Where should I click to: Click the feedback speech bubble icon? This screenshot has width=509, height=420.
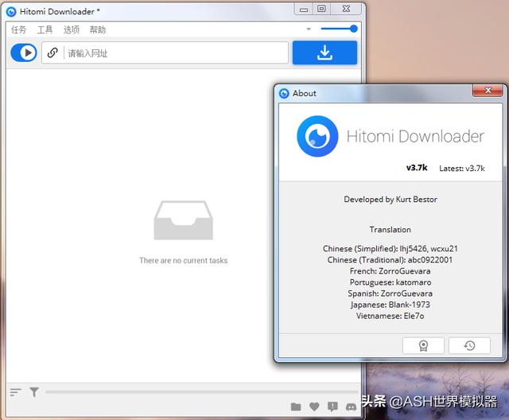click(332, 406)
